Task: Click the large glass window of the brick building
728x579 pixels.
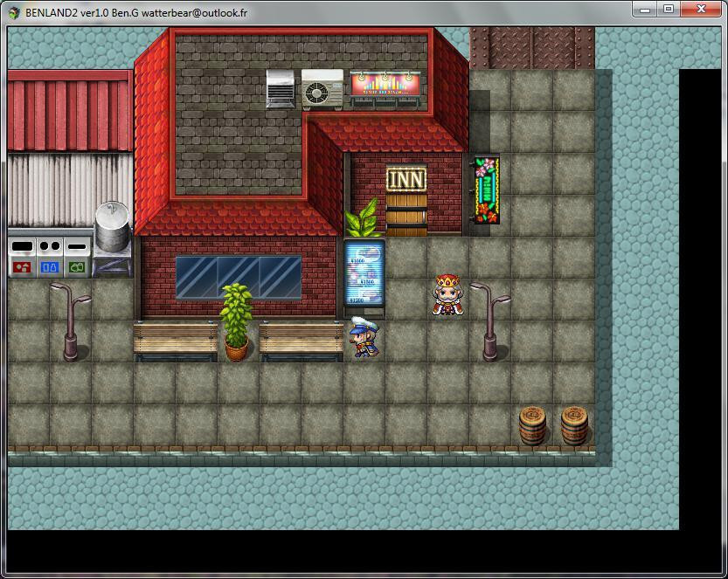Action: click(x=239, y=277)
